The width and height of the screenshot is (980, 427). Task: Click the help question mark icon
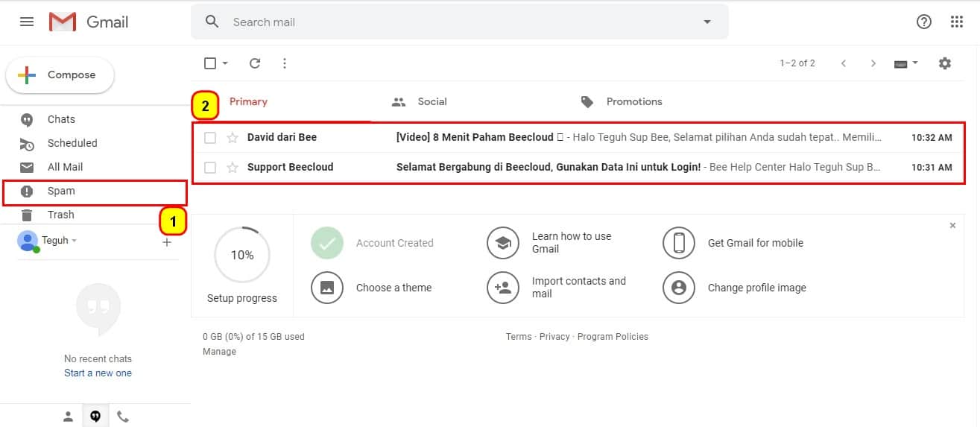(x=924, y=22)
